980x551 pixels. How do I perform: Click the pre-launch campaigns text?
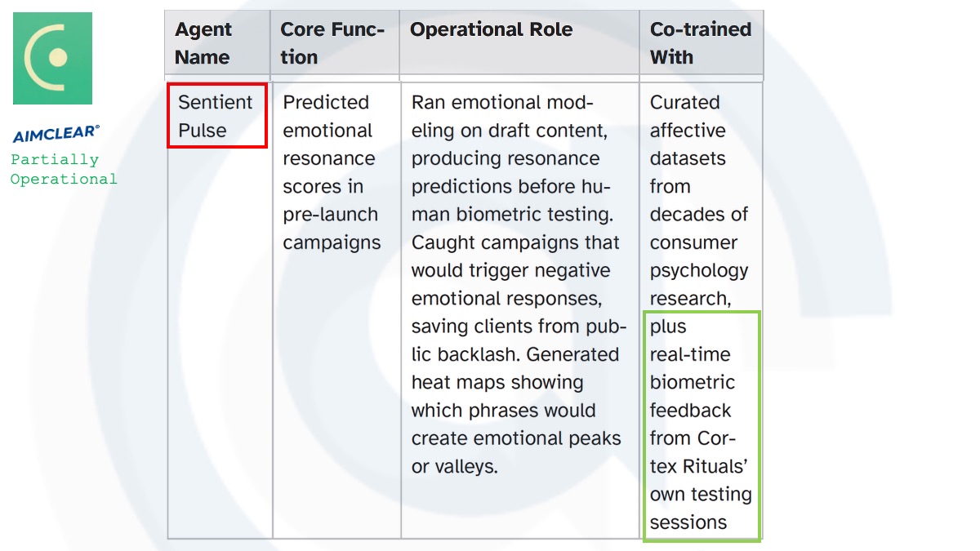coord(331,229)
